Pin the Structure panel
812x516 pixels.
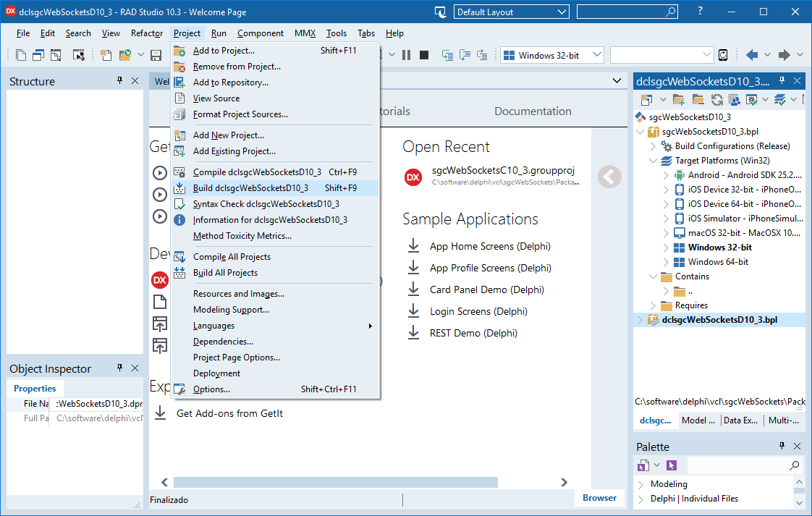click(120, 80)
